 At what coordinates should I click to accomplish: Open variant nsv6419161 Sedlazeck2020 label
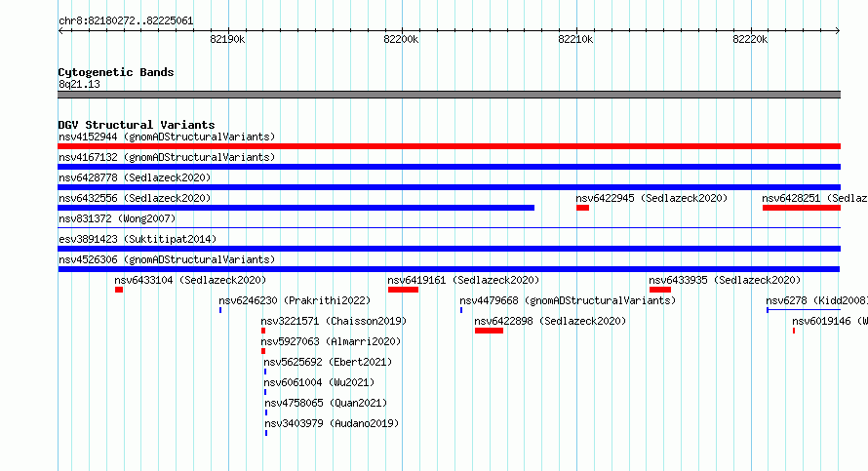(x=463, y=280)
